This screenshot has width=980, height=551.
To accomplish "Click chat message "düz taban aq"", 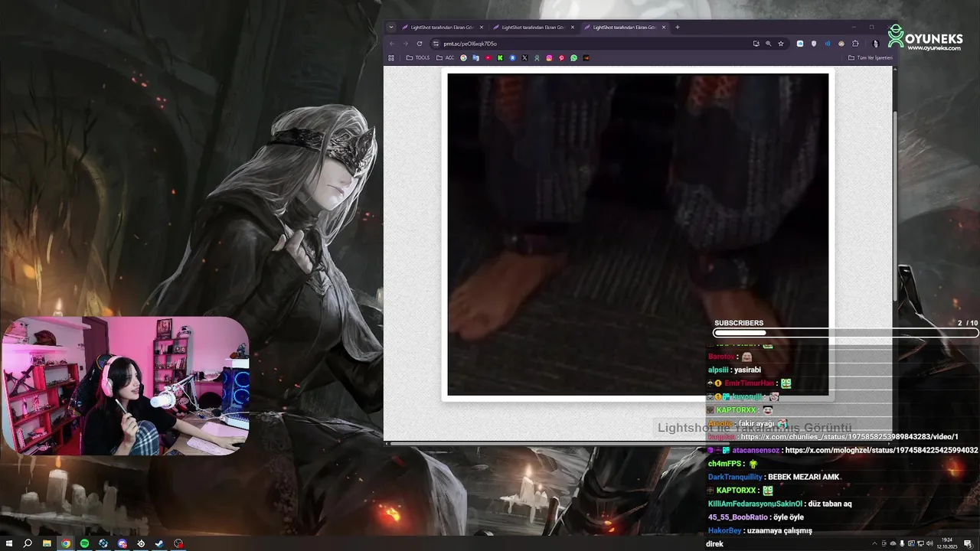I will point(829,504).
